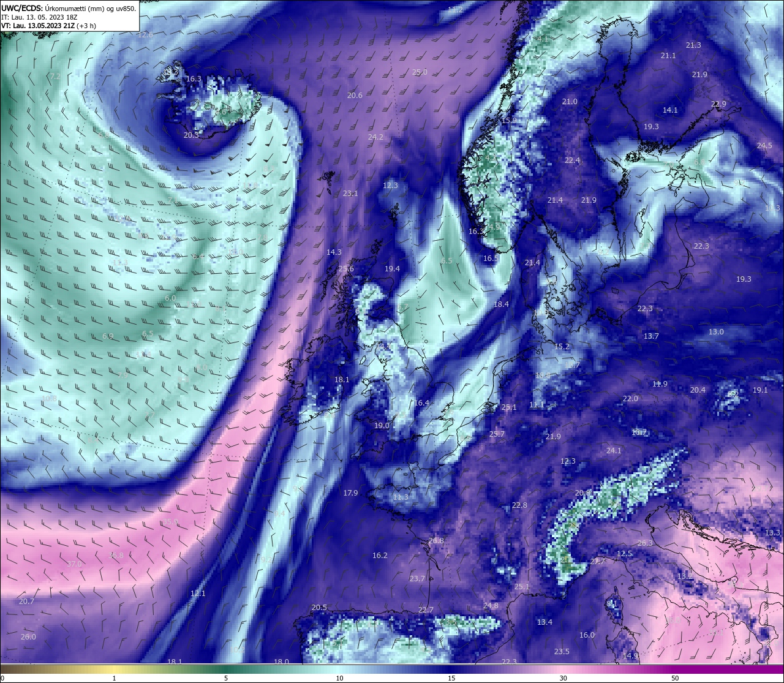Click the map value 19.0
This screenshot has height=683, width=784.
(382, 426)
